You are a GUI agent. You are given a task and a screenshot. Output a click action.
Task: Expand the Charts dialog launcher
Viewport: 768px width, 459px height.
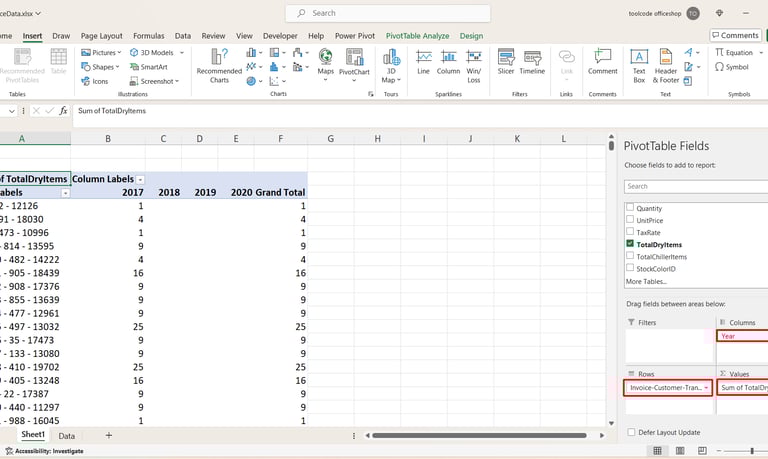click(x=371, y=94)
